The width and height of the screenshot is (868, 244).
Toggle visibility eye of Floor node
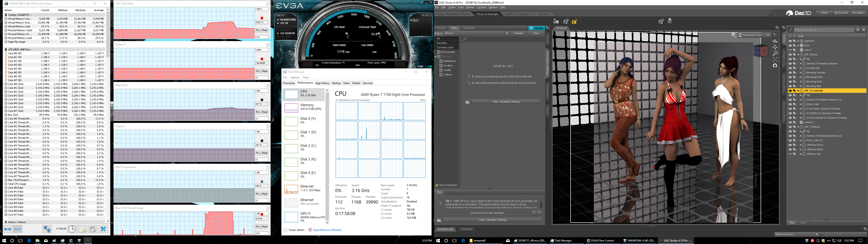pos(790,45)
